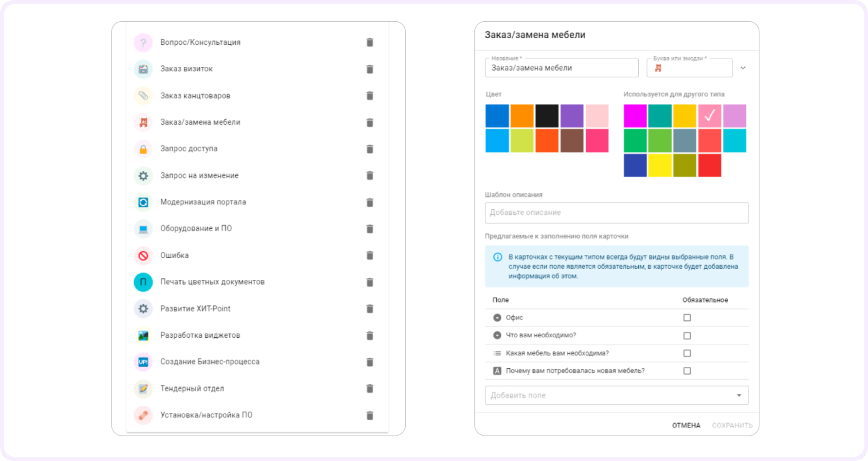Image resolution: width=868 pixels, height=461 pixels.
Task: Delete the Ошибка request type
Action: coord(370,255)
